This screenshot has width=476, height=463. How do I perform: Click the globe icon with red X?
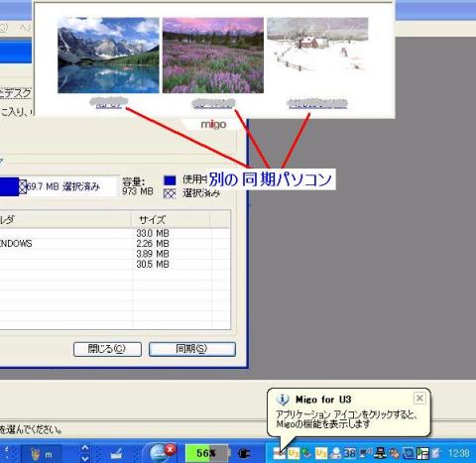coord(162,452)
